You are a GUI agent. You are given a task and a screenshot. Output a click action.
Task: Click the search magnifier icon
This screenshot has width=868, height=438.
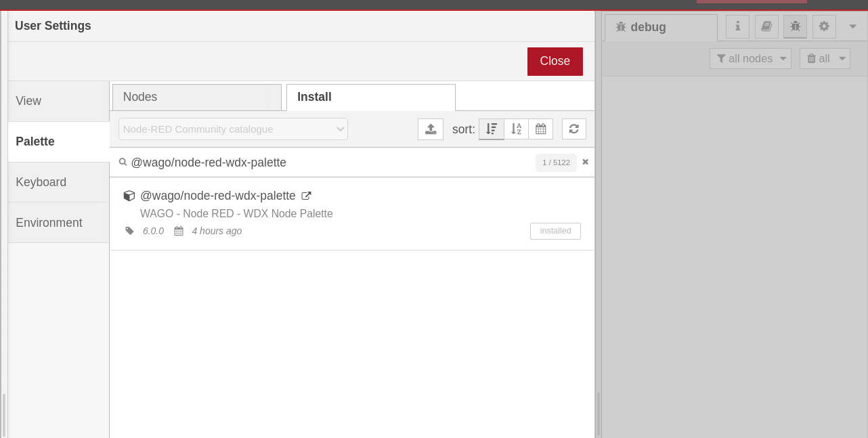pos(123,162)
